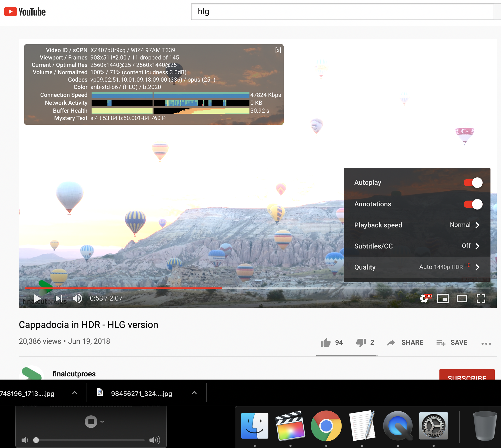The width and height of the screenshot is (501, 448).
Task: Click the save to playlist icon
Action: (441, 342)
